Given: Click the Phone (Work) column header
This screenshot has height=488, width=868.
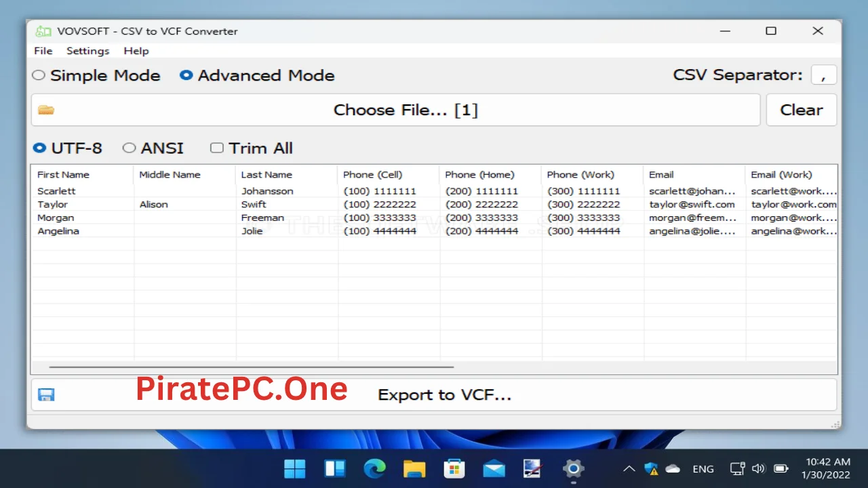Looking at the screenshot, I should 593,174.
